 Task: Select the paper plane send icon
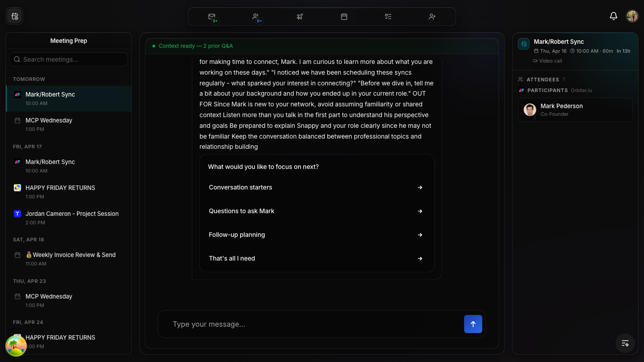tap(300, 17)
